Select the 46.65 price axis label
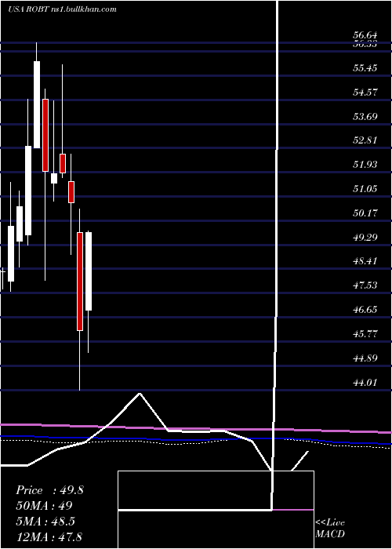The image size is (392, 549). click(365, 310)
